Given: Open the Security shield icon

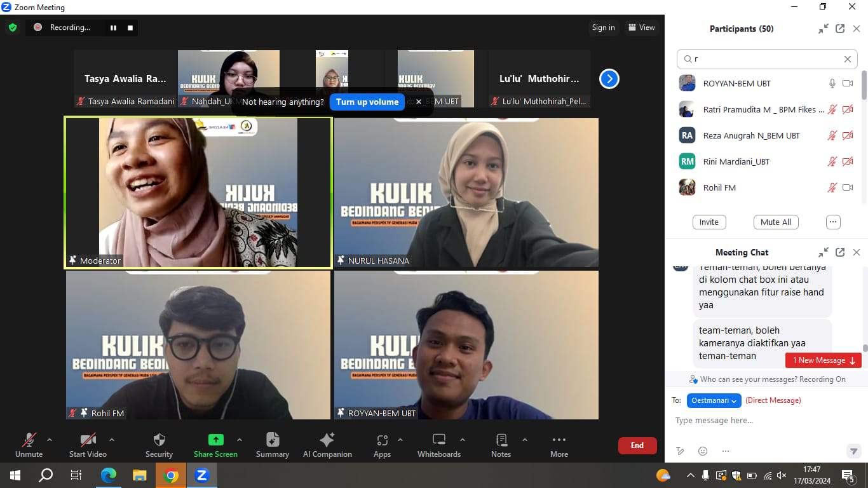Looking at the screenshot, I should coord(159,440).
